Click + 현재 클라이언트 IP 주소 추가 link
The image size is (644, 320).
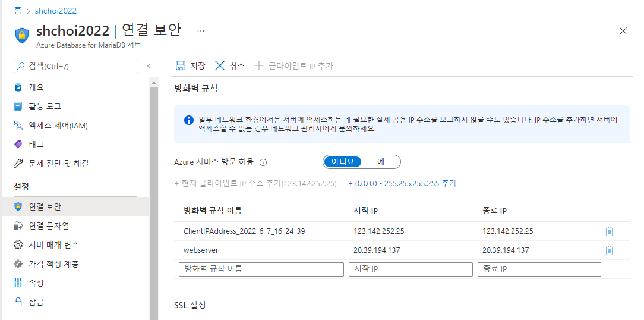click(255, 183)
